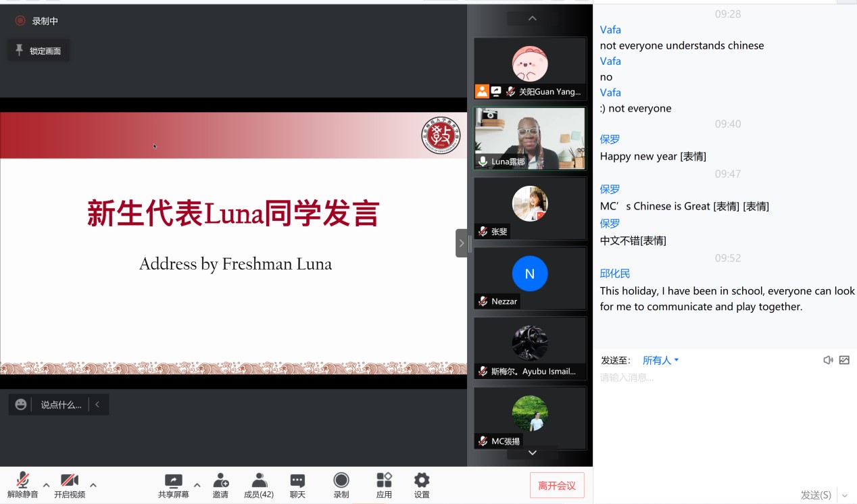Click active mic icon on Luna露娜 tile
This screenshot has height=504, width=857.
tap(483, 161)
